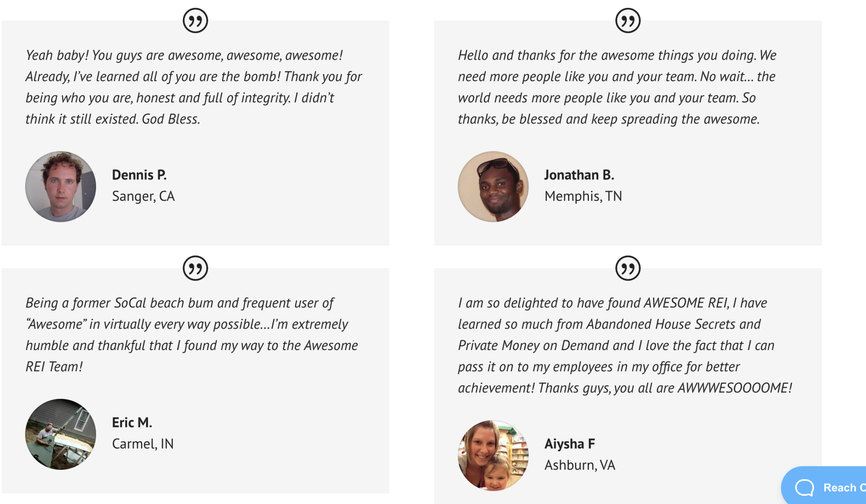The height and width of the screenshot is (504, 866).
Task: Click the name Aiysha F
Action: point(570,444)
